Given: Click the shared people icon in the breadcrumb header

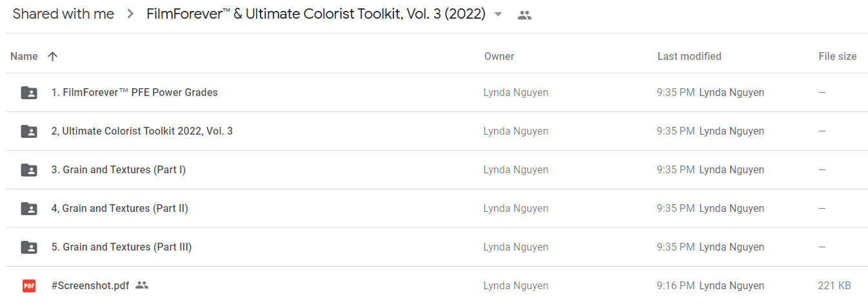Looking at the screenshot, I should (x=525, y=15).
